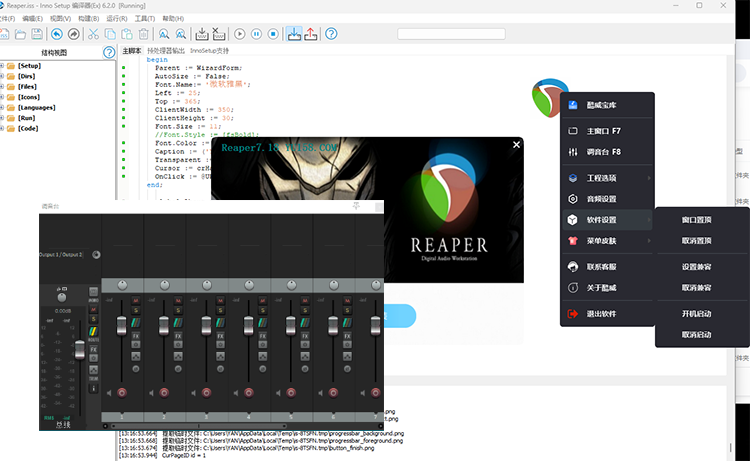
Task: Toggle master mono button
Action: tap(93, 292)
